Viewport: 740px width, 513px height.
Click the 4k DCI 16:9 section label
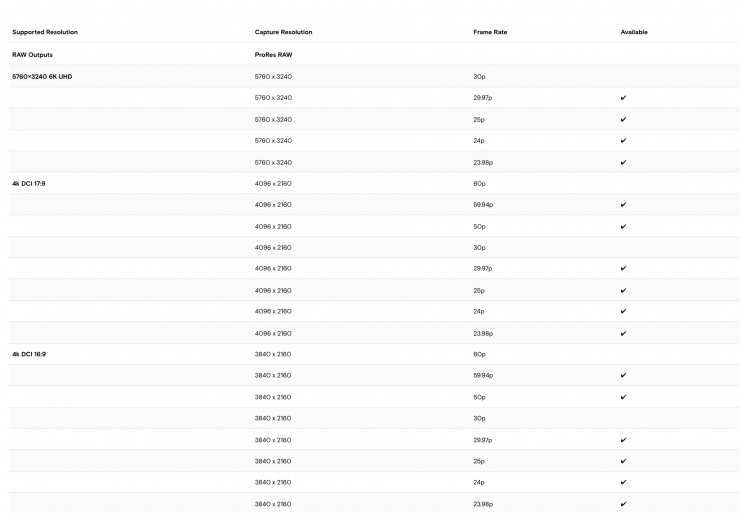tap(29, 354)
